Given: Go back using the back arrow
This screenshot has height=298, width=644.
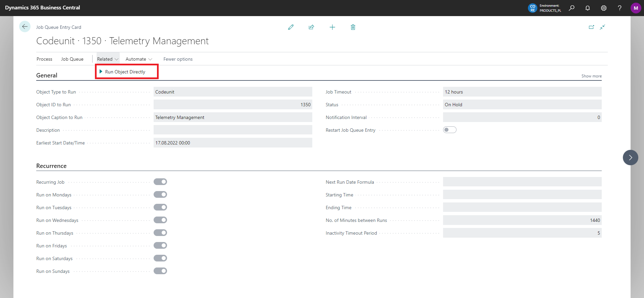Looking at the screenshot, I should pos(25,27).
